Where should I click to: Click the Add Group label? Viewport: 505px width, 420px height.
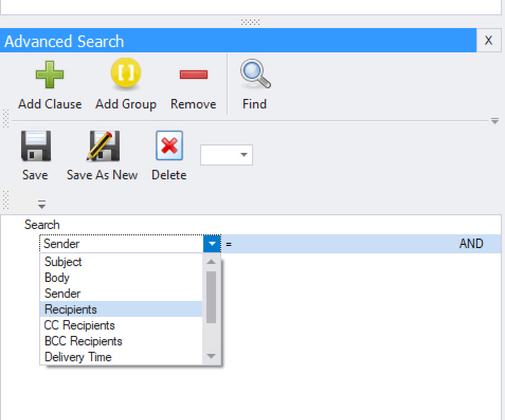[x=126, y=104]
